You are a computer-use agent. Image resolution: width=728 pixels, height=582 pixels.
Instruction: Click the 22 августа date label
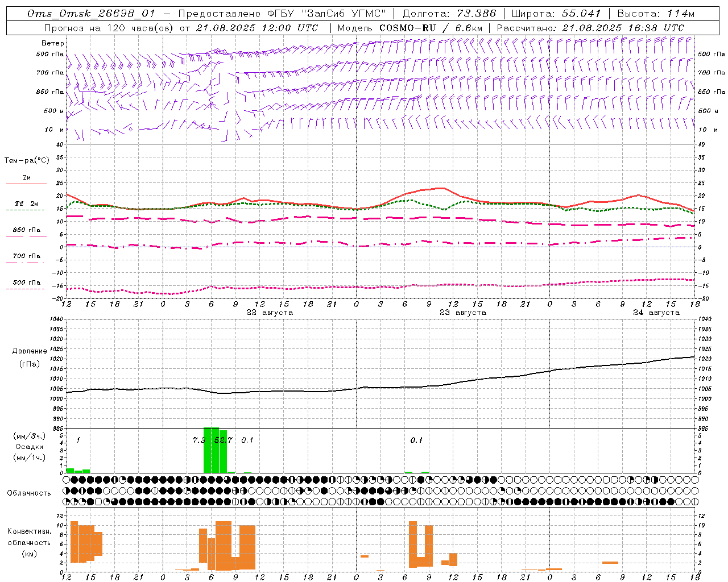270,313
